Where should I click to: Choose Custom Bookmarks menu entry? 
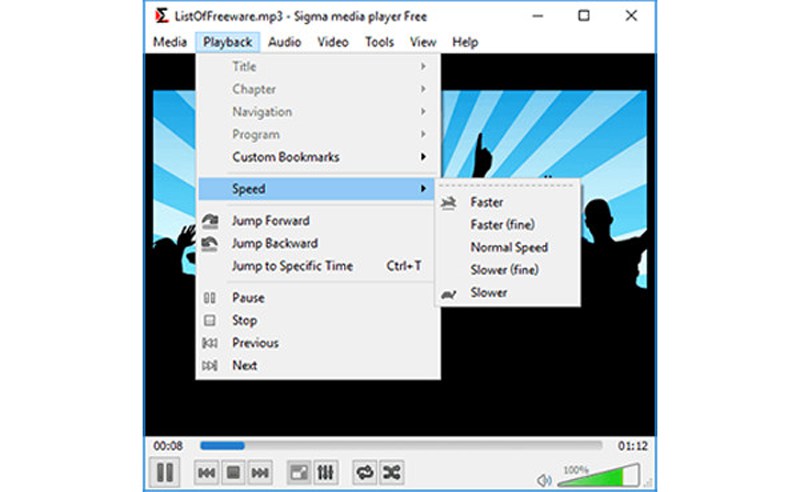pyautogui.click(x=317, y=157)
